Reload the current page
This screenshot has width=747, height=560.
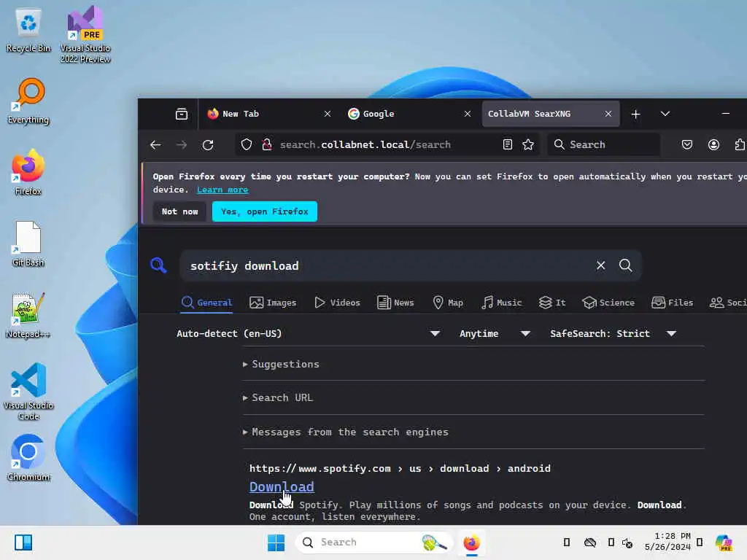(x=208, y=145)
